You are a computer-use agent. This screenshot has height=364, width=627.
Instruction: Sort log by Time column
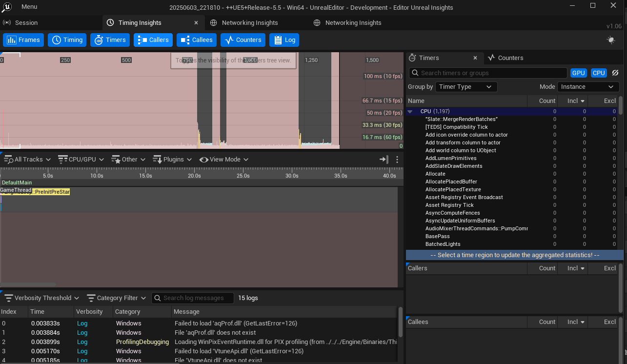tap(51, 311)
